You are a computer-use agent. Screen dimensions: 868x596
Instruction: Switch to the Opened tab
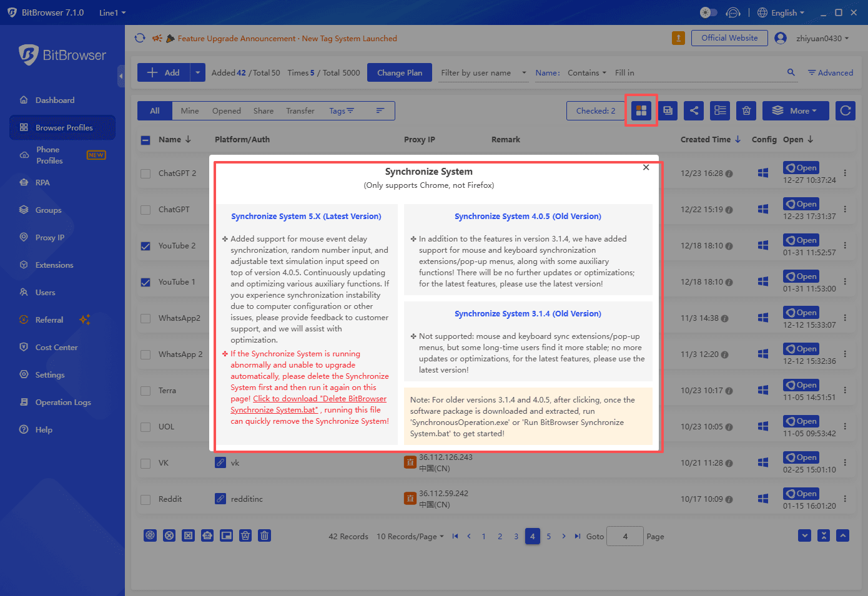click(x=226, y=110)
